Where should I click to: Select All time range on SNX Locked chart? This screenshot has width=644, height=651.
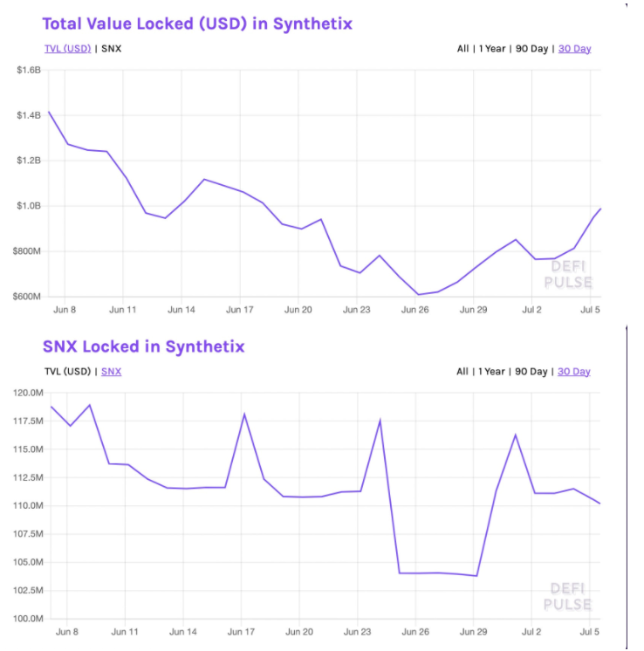(462, 371)
